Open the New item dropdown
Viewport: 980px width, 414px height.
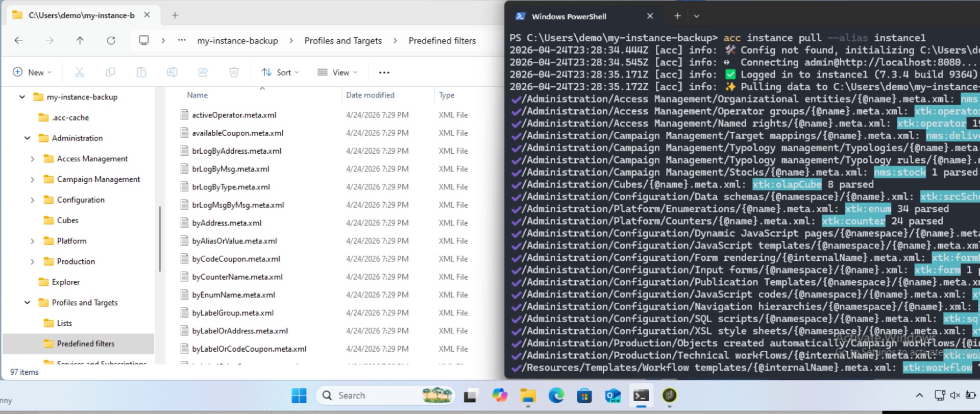(32, 72)
